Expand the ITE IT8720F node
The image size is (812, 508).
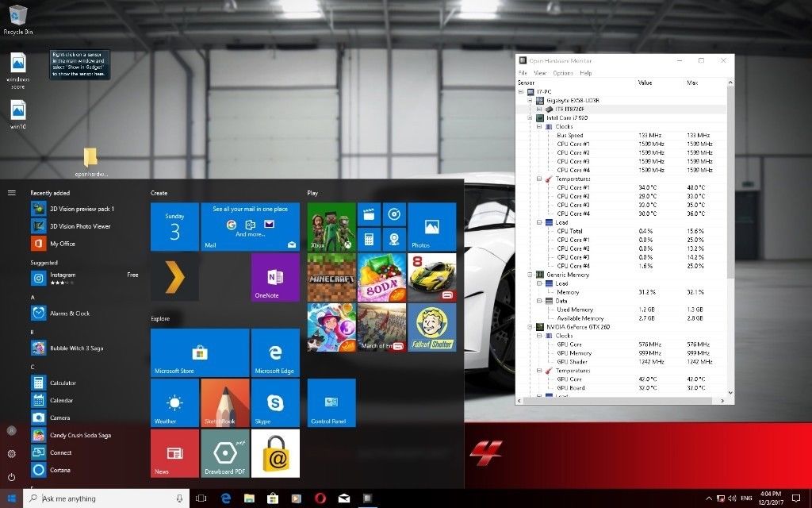click(538, 110)
